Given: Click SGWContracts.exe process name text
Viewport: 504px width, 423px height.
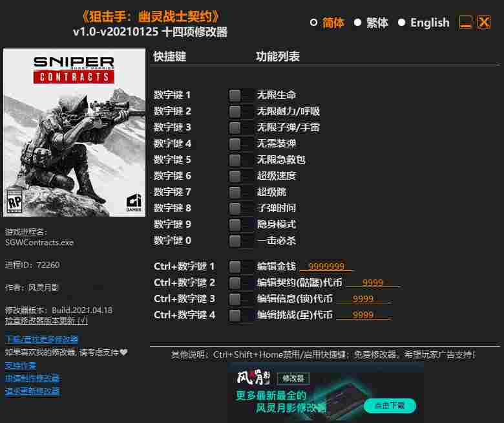Looking at the screenshot, I should (x=39, y=243).
